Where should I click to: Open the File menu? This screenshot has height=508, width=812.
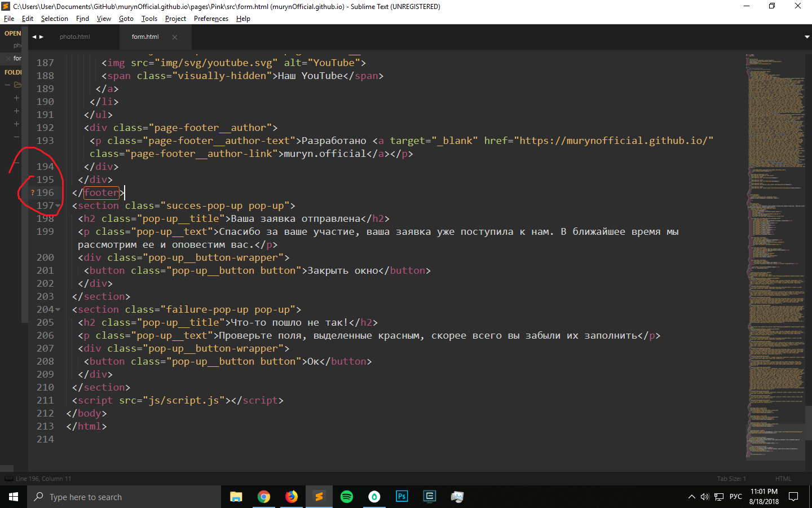[x=9, y=19]
